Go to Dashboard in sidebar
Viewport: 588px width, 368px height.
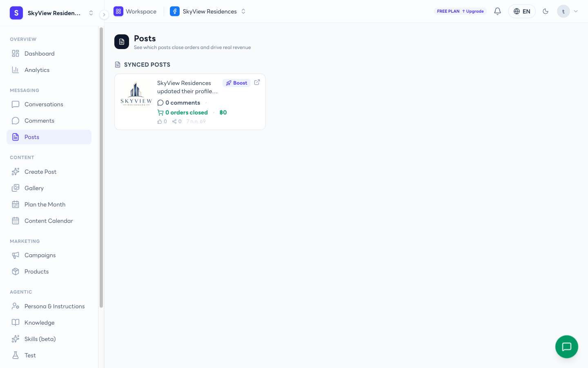pos(49,54)
